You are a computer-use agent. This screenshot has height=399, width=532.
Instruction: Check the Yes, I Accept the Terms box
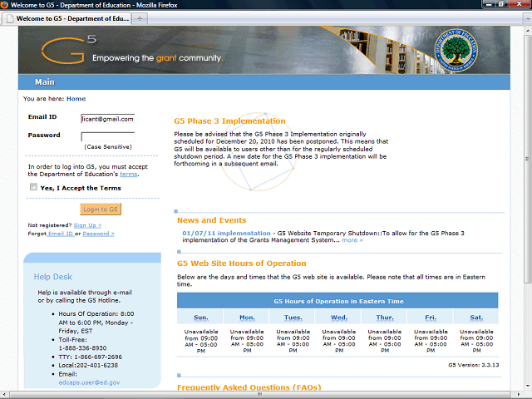(34, 188)
